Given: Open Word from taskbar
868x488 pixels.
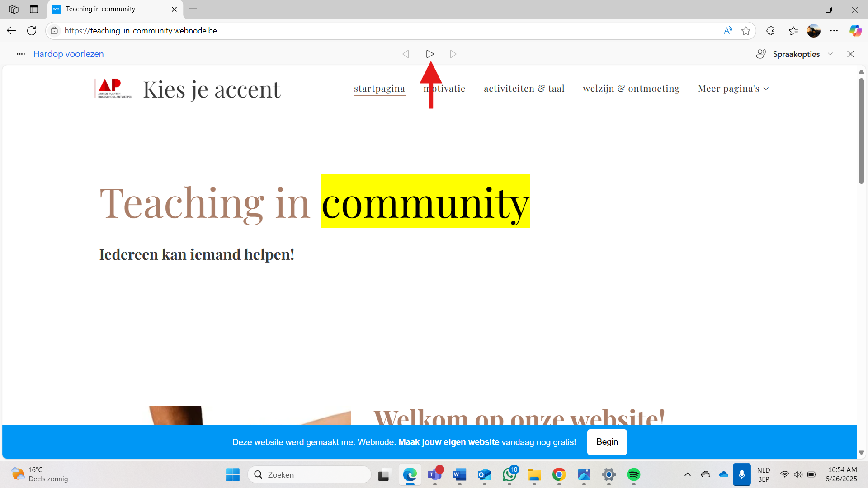Looking at the screenshot, I should tap(460, 474).
